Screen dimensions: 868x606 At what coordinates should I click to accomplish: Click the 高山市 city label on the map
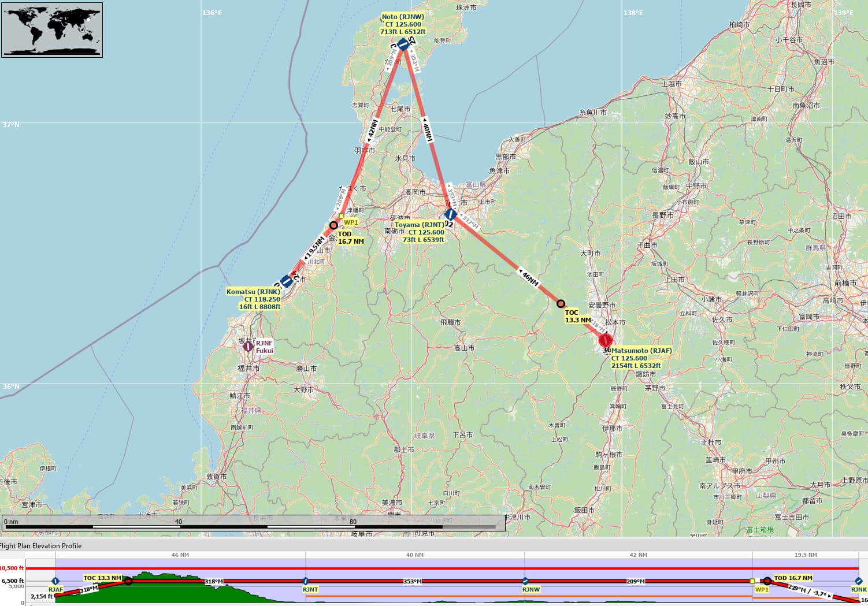pos(464,348)
